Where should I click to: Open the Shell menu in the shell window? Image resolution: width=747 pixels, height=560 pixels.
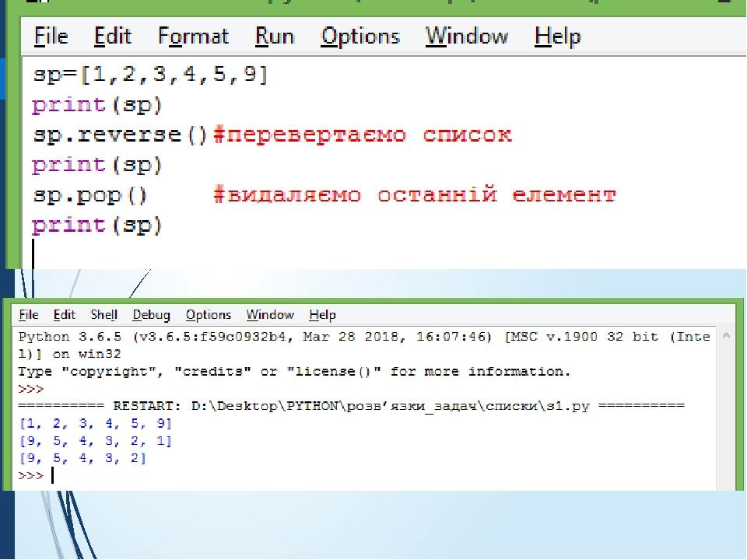point(103,315)
